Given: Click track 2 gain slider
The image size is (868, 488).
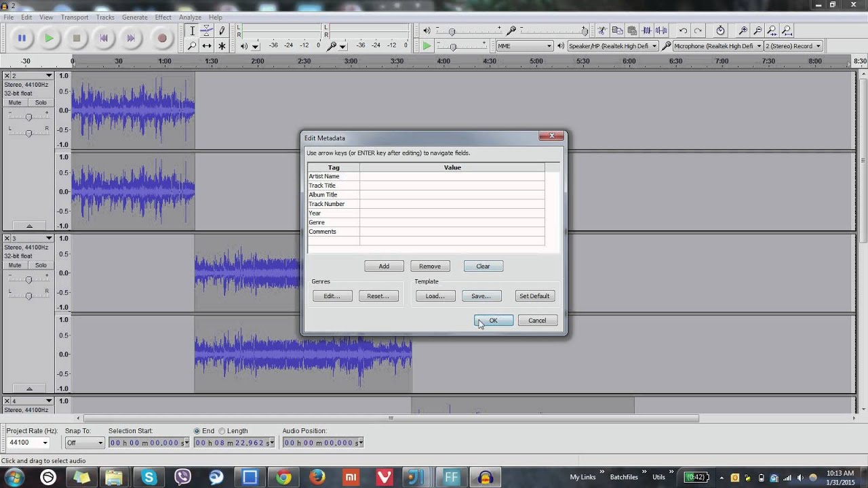Looking at the screenshot, I should click(x=28, y=117).
